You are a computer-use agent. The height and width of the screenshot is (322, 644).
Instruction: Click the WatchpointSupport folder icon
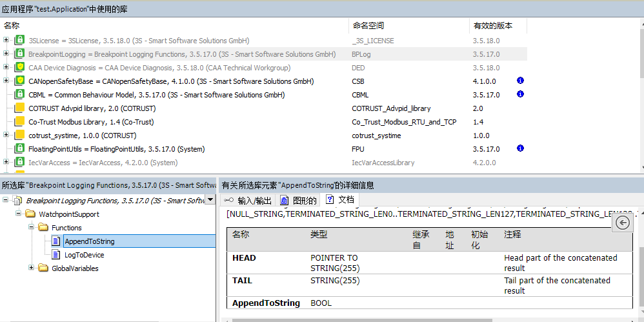pyautogui.click(x=30, y=214)
